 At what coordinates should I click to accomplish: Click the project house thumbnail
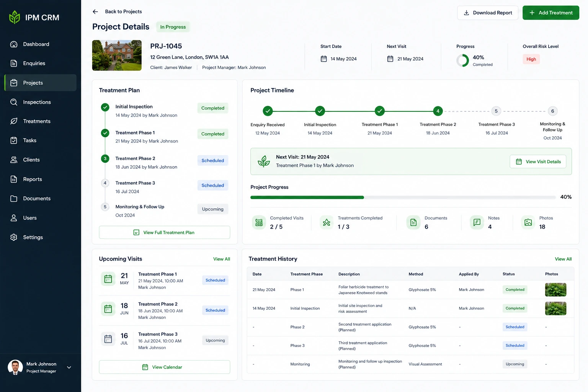click(x=117, y=56)
